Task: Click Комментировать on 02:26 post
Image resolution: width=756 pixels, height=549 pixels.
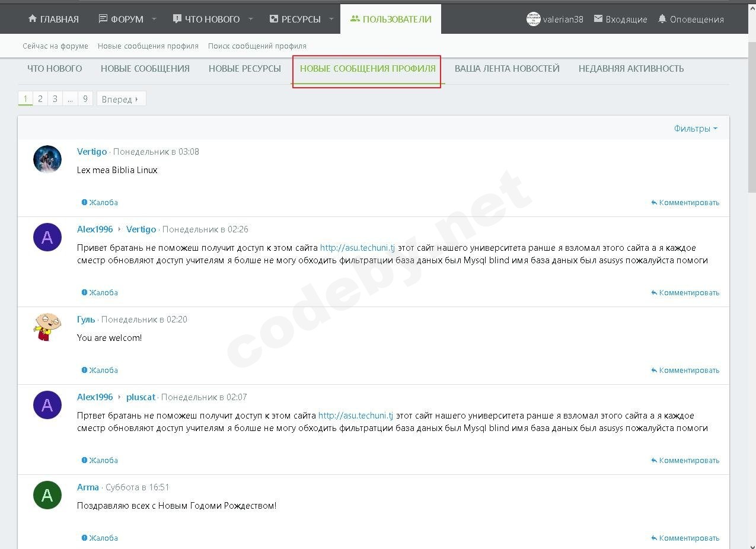Action: coord(685,292)
